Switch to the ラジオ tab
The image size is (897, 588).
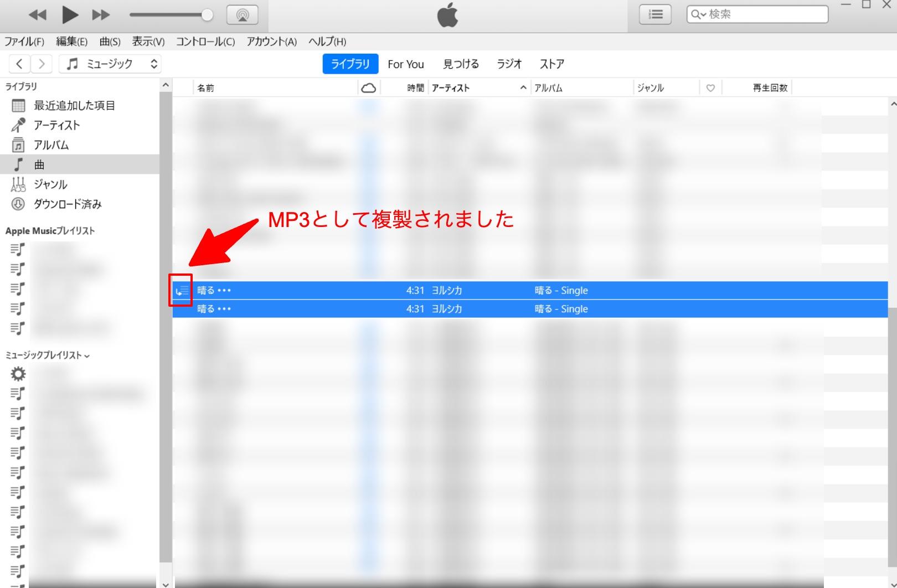coord(509,64)
